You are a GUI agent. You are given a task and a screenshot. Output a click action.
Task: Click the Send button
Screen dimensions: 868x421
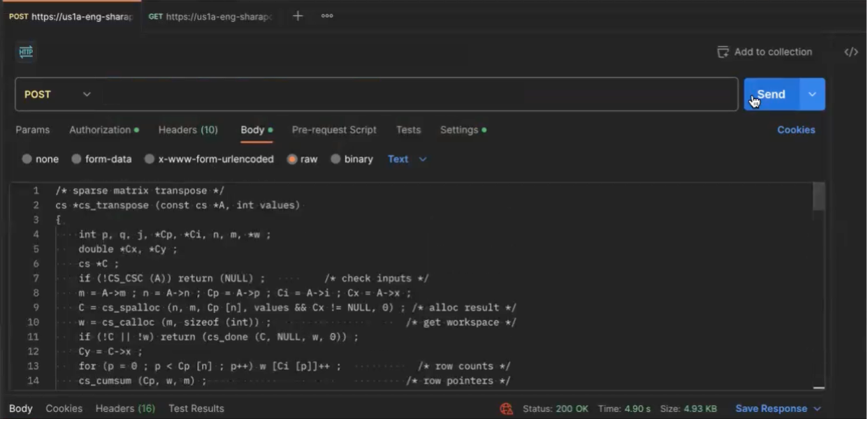click(770, 94)
